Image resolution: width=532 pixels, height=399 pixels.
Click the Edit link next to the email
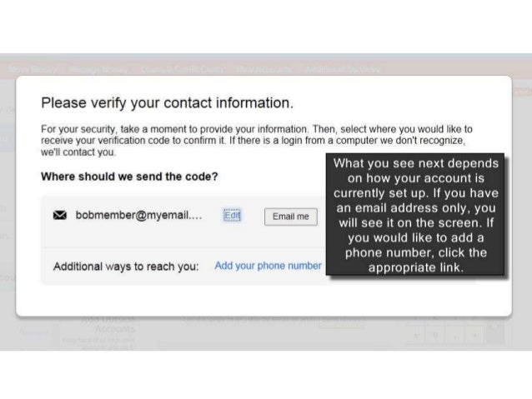click(232, 215)
